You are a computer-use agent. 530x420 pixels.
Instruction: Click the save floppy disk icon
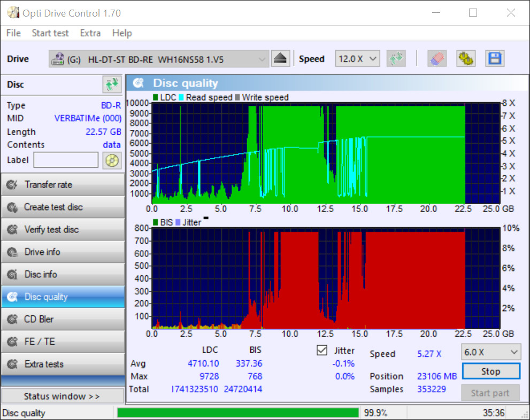[495, 59]
